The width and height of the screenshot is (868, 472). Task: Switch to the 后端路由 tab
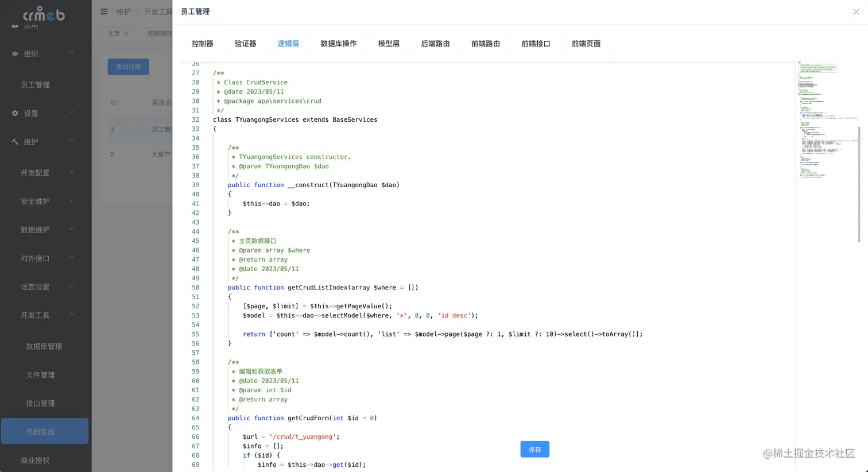435,44
